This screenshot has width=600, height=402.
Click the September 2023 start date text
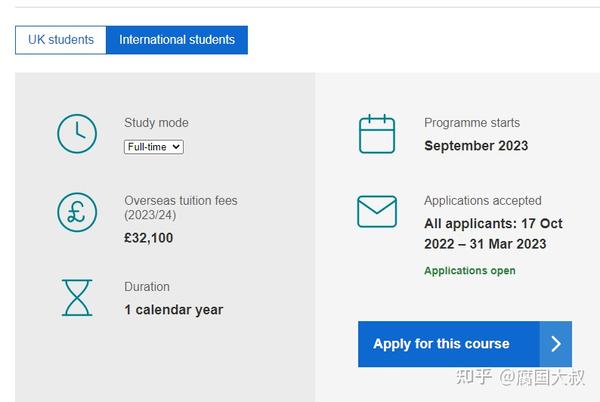click(x=476, y=146)
